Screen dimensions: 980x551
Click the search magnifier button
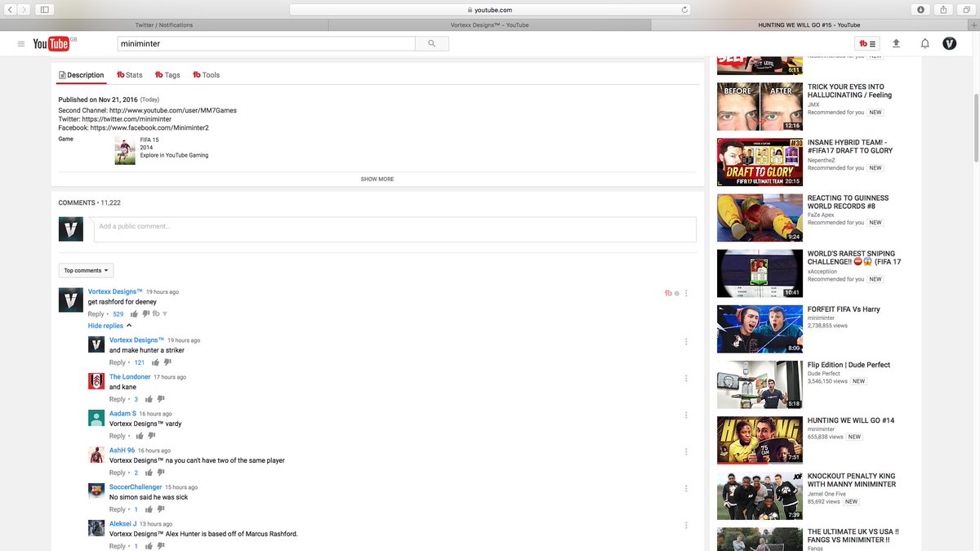pyautogui.click(x=432, y=44)
